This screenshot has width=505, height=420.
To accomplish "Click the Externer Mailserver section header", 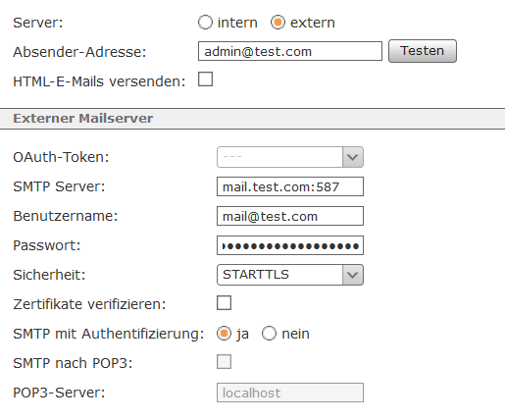I will coord(252,119).
